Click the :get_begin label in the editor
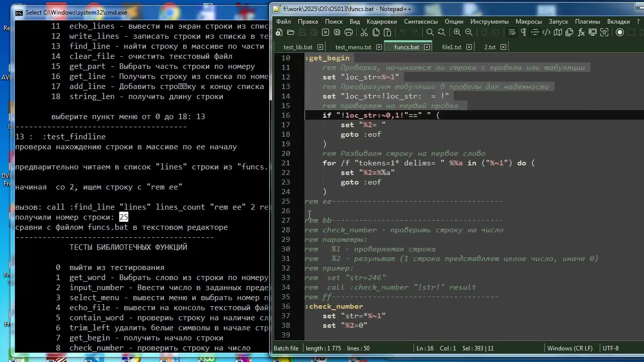 point(327,58)
